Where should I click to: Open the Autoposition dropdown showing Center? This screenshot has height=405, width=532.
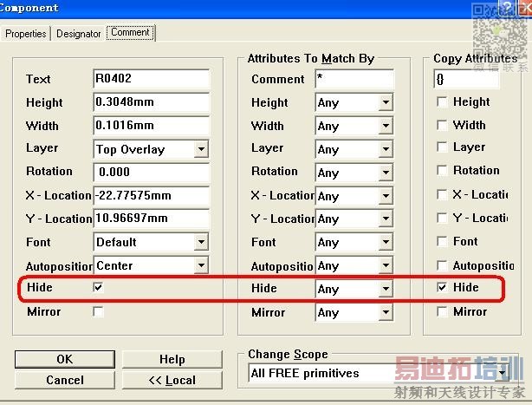(x=151, y=265)
